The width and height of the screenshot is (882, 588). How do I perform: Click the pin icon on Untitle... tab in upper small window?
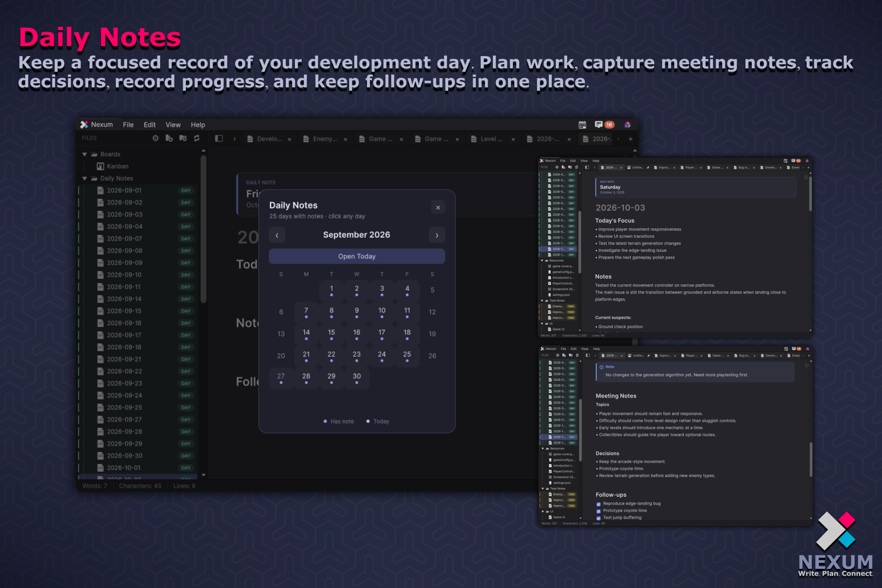pos(648,168)
